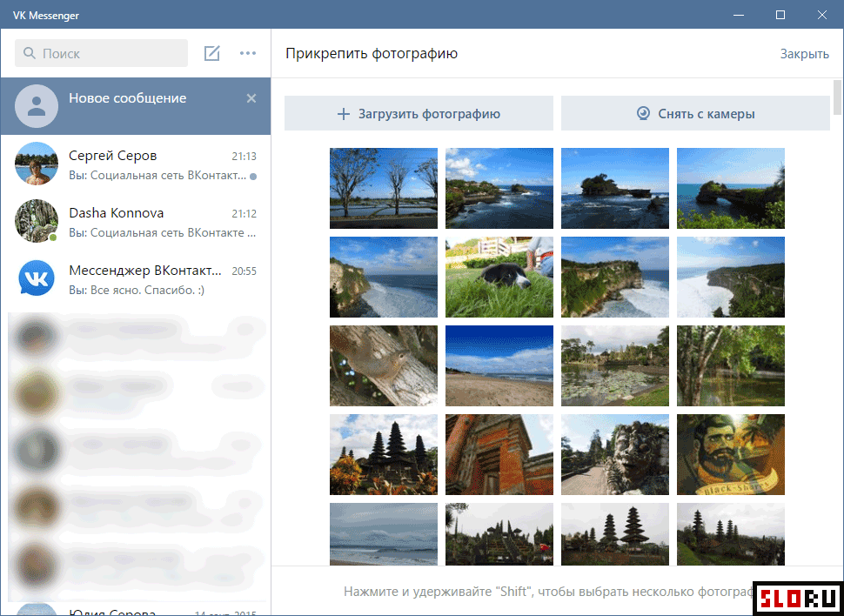Viewport: 844px width, 616px height.
Task: Select the red brick gate photo
Action: (499, 454)
